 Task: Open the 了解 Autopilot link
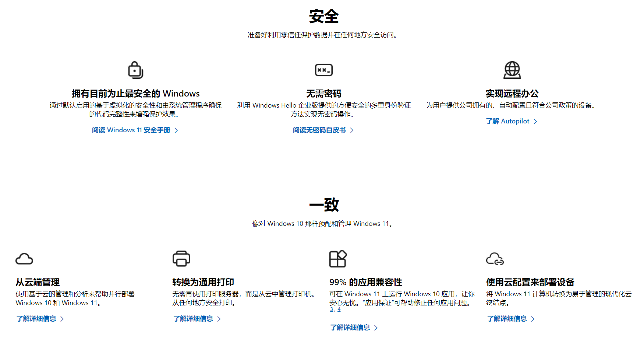512,121
